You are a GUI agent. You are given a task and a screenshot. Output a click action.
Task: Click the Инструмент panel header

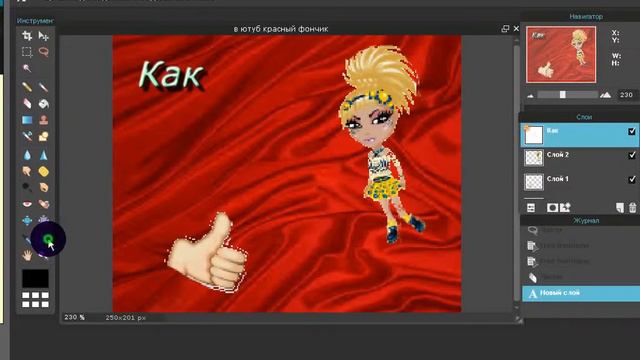pyautogui.click(x=35, y=21)
